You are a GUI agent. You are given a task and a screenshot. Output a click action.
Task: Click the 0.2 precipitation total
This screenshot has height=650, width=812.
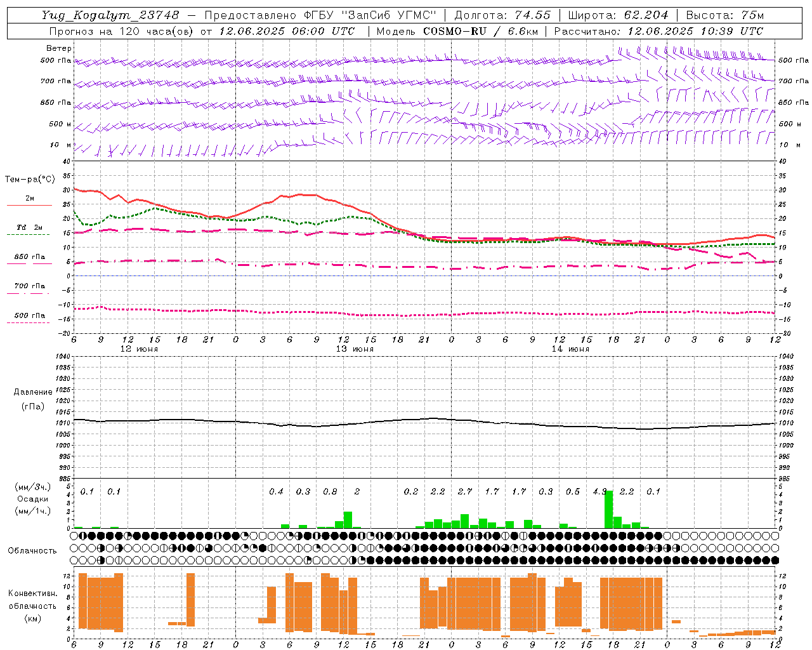pyautogui.click(x=411, y=491)
